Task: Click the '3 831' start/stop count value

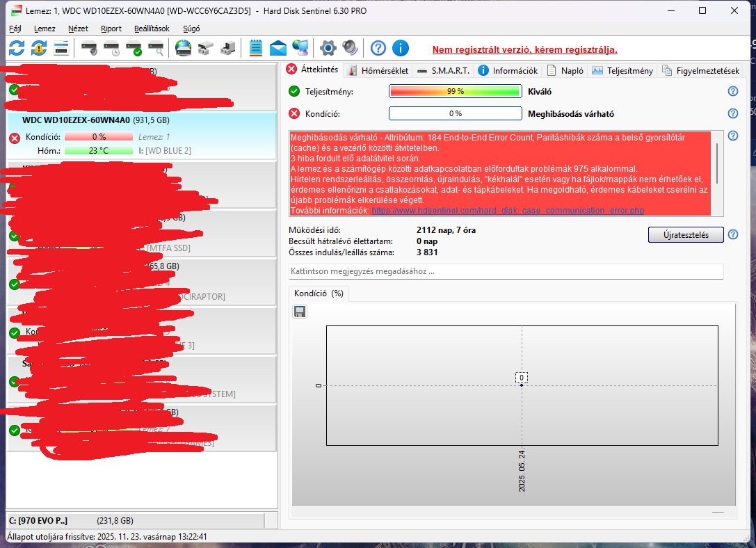Action: pos(427,252)
